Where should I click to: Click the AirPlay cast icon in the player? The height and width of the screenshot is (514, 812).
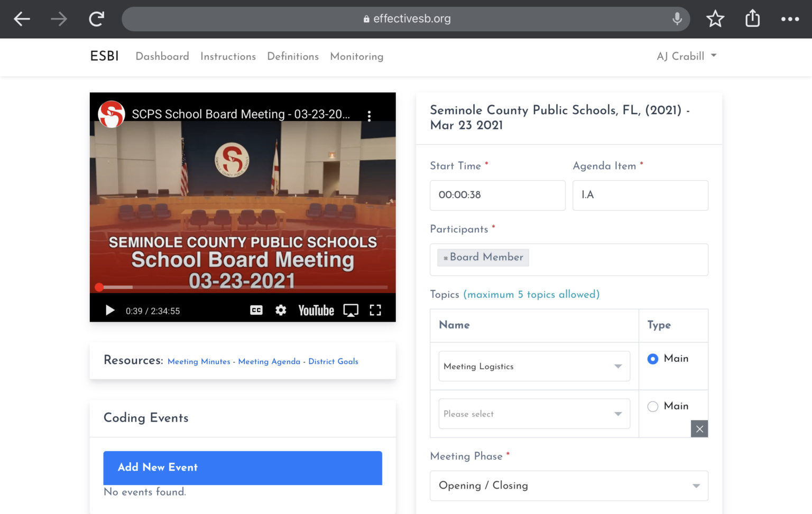(351, 311)
